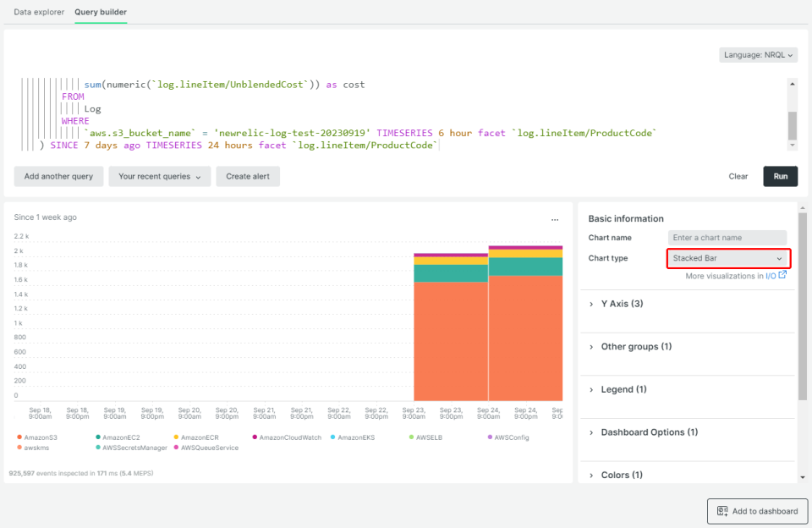Select the Query builder tab
812x528 pixels.
pyautogui.click(x=101, y=13)
